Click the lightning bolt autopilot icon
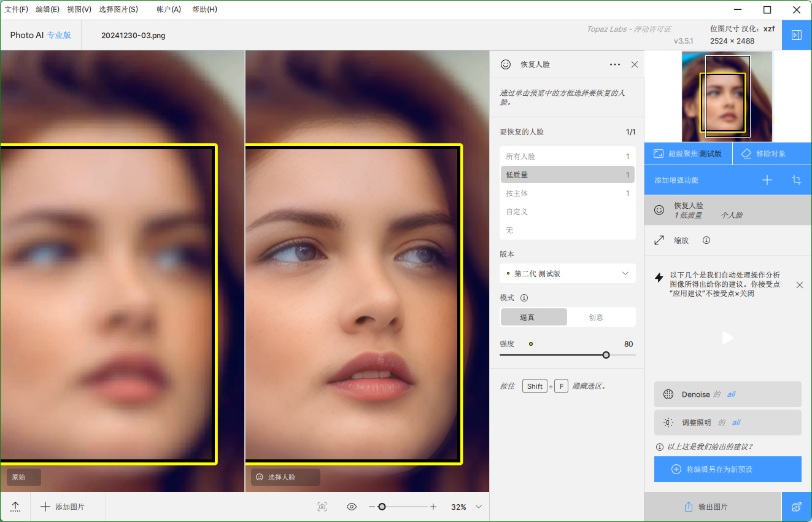This screenshot has width=812, height=522. (x=659, y=278)
